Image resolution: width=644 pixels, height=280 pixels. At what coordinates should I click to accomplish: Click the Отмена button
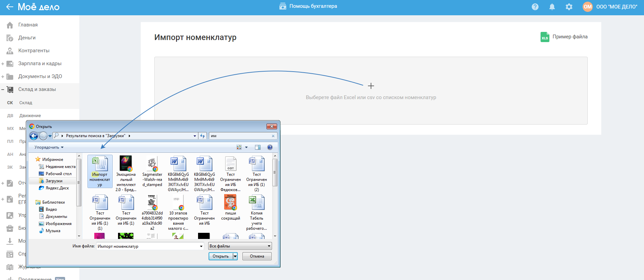257,256
